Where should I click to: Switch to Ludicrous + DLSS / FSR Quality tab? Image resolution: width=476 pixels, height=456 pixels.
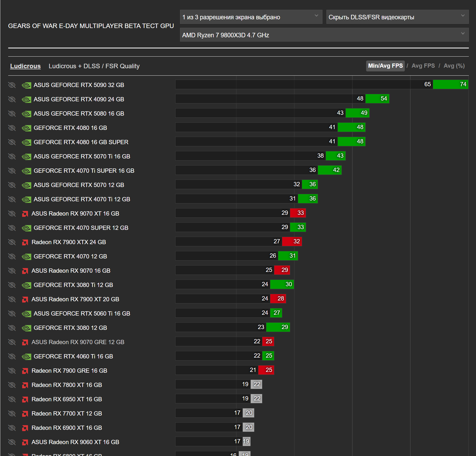pyautogui.click(x=94, y=66)
